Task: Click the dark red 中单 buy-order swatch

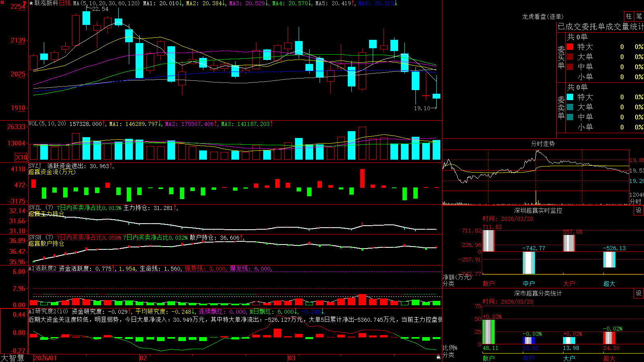Action: tap(570, 67)
